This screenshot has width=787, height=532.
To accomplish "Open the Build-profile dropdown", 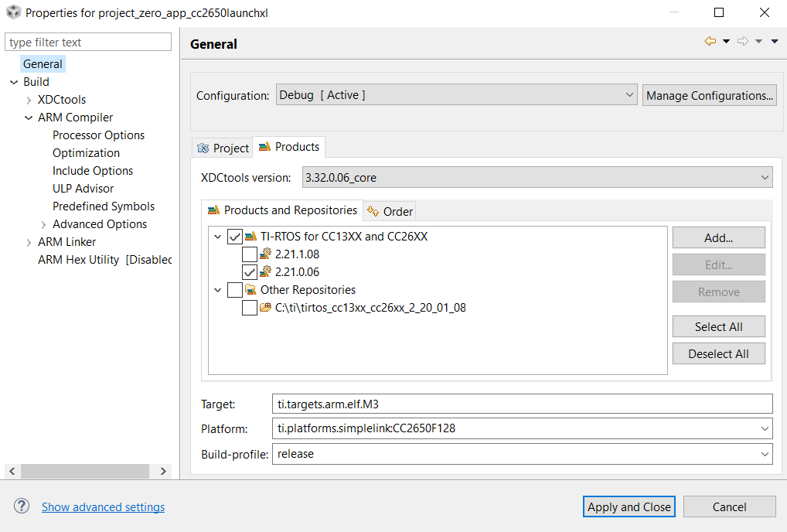I will pos(765,454).
